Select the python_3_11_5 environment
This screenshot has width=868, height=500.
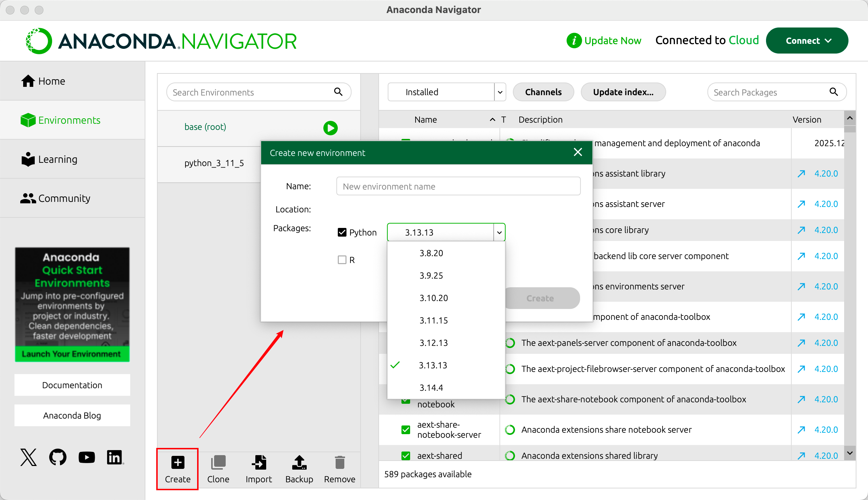click(214, 163)
